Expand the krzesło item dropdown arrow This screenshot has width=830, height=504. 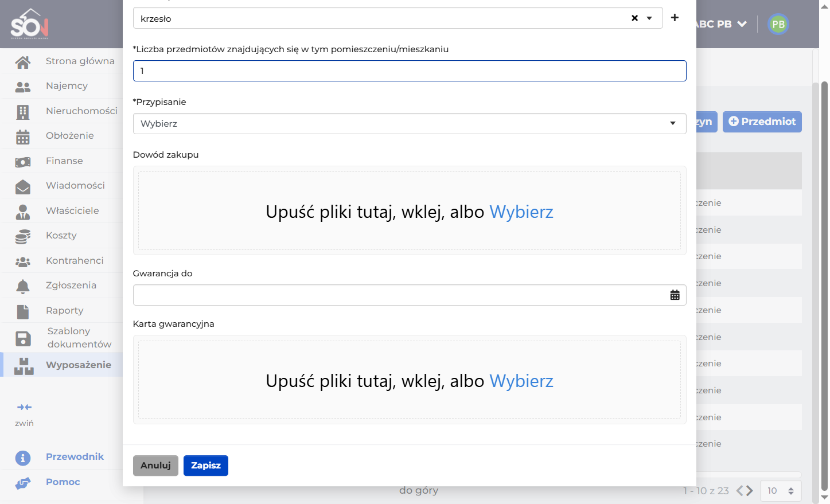pos(649,18)
